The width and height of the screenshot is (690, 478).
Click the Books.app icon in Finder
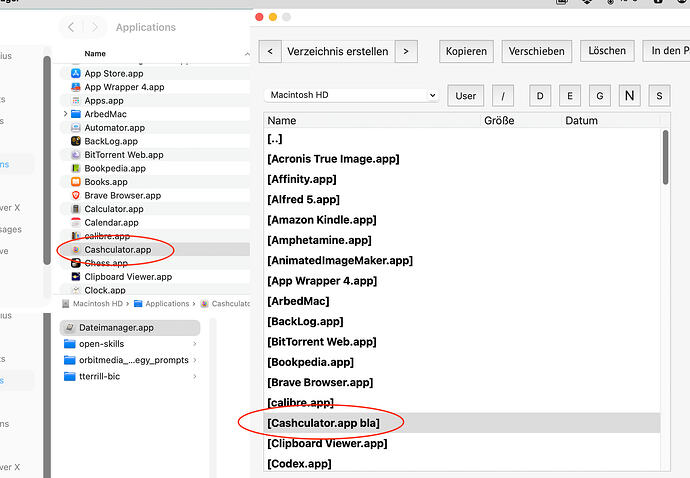point(76,182)
